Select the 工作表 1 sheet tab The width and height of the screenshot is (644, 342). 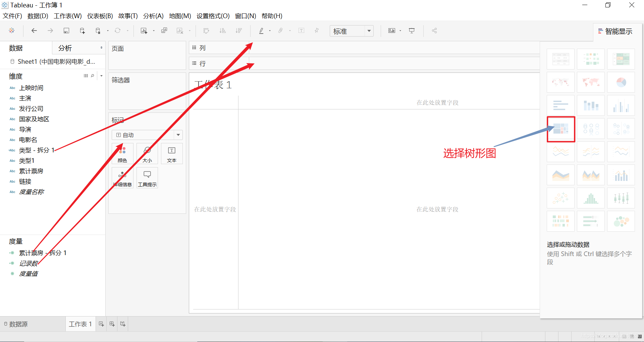coord(80,324)
